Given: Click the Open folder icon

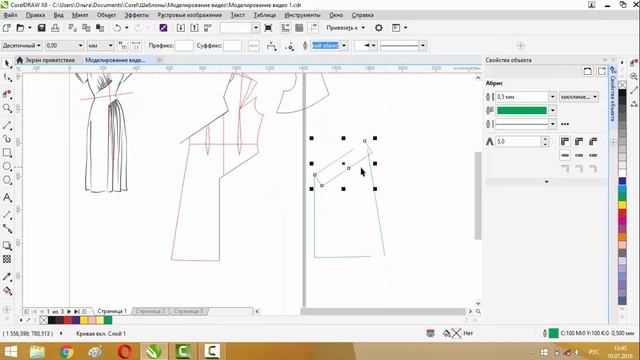Looking at the screenshot, I should pyautogui.click(x=20, y=28).
